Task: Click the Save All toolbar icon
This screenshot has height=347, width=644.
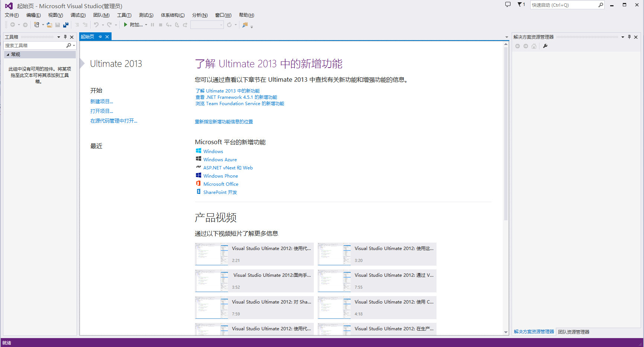Action: click(x=66, y=25)
